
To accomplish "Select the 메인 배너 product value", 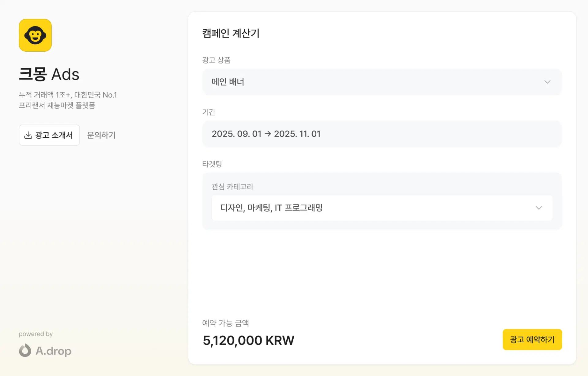I will (228, 82).
